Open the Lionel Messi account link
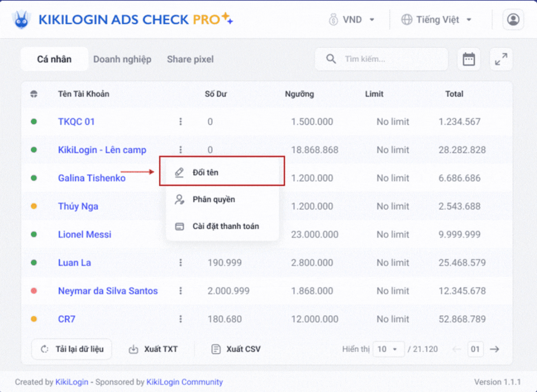Viewport: 537px width, 392px height. pos(84,234)
